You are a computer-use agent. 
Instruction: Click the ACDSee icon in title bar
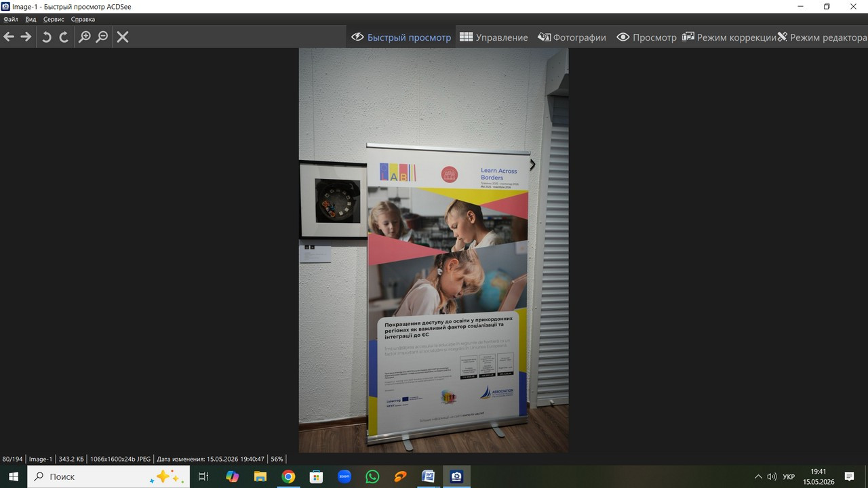coord(6,6)
